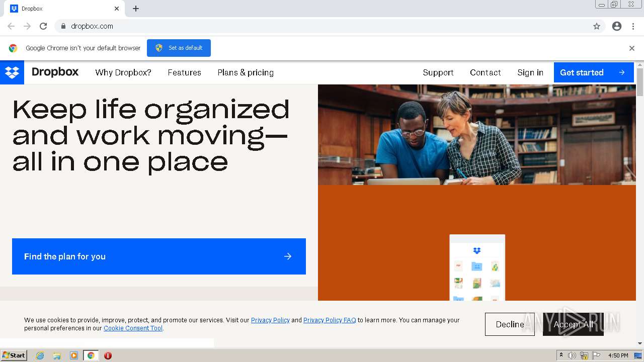Close the Dropbox tab

coord(117,9)
